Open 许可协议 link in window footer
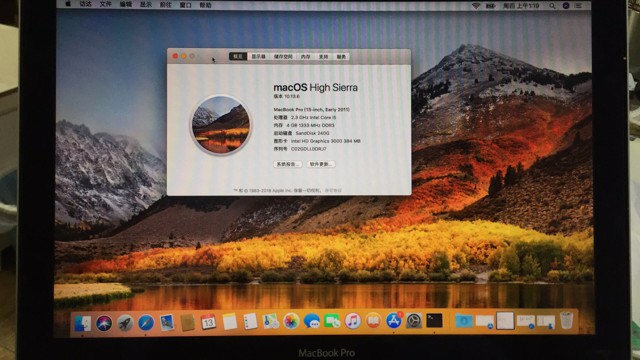Viewport: 640px width, 360px height. point(333,191)
